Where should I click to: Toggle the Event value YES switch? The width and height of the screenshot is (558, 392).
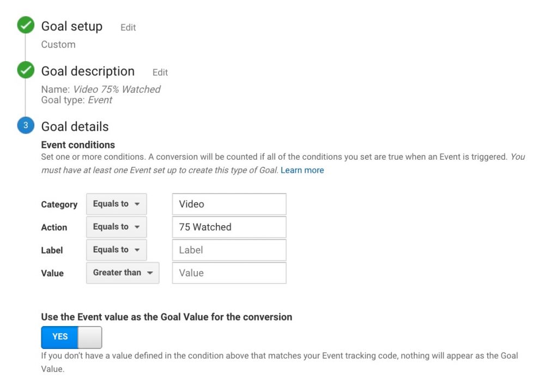71,337
